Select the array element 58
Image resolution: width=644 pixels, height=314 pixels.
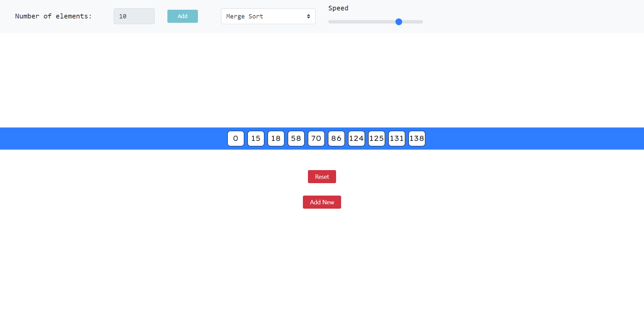coord(296,139)
